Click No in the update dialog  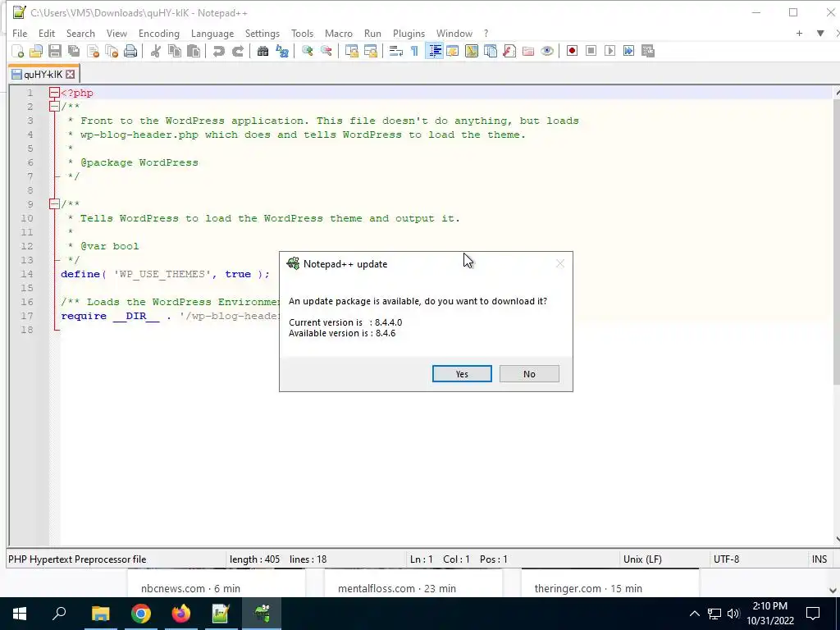tap(529, 374)
